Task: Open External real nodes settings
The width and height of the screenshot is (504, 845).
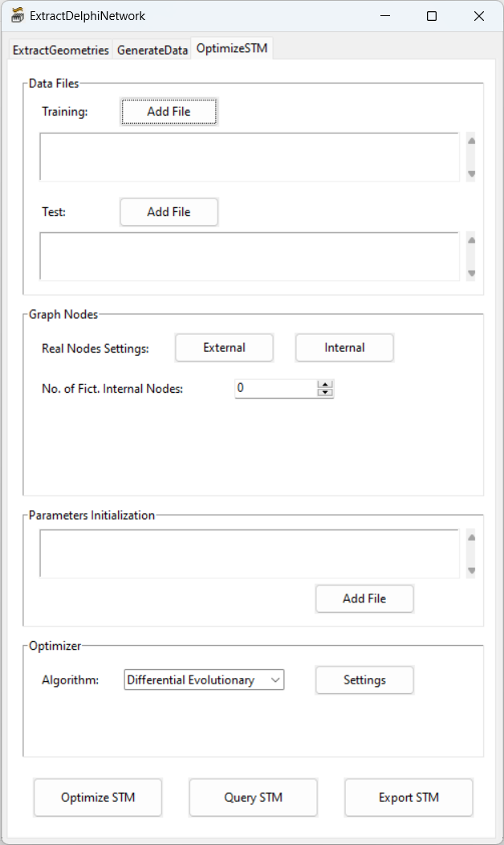Action: pyautogui.click(x=224, y=348)
